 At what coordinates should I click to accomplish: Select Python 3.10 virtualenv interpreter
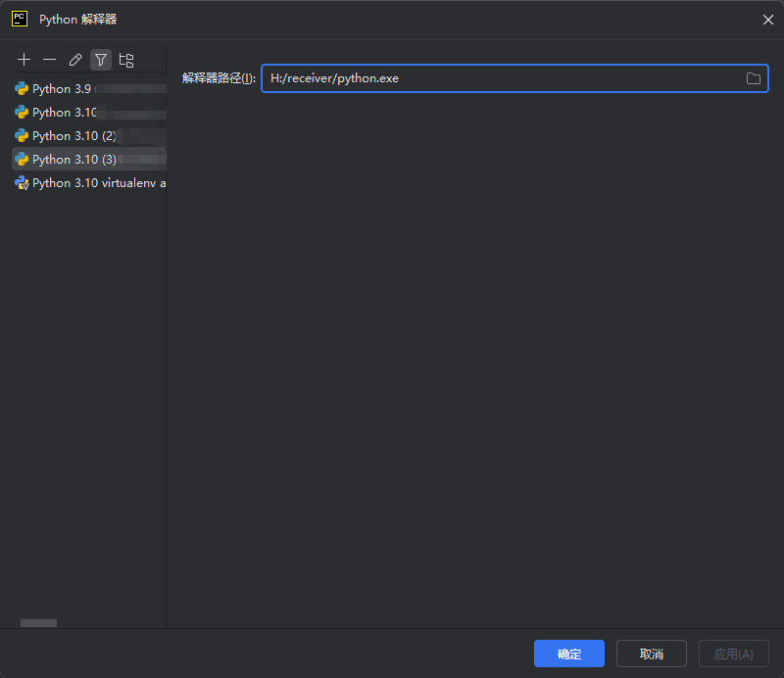point(89,183)
